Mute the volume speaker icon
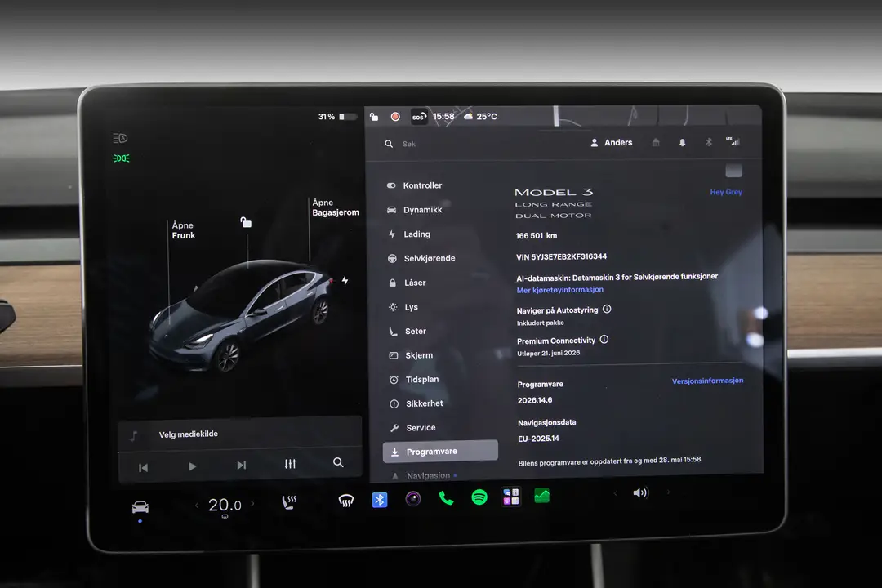The image size is (882, 588). point(640,493)
